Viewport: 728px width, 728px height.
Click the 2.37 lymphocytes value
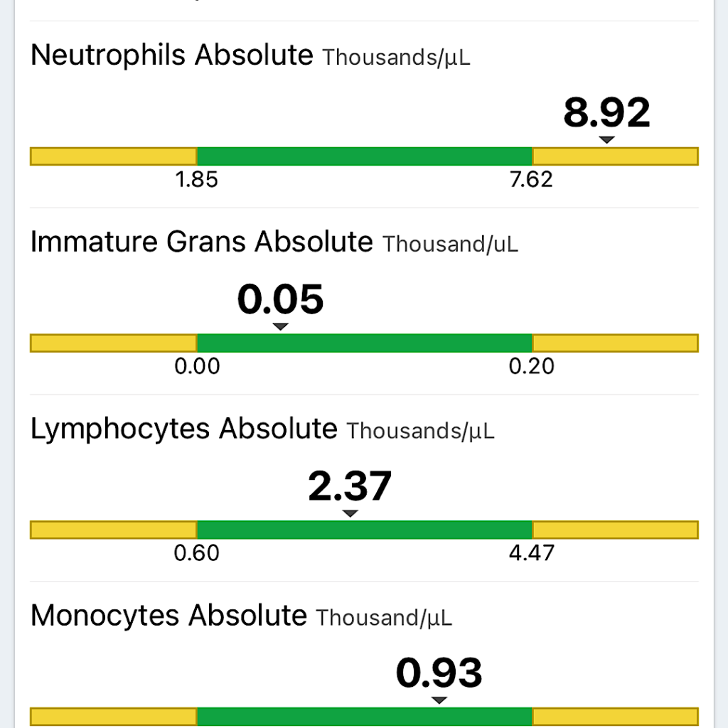tap(350, 486)
